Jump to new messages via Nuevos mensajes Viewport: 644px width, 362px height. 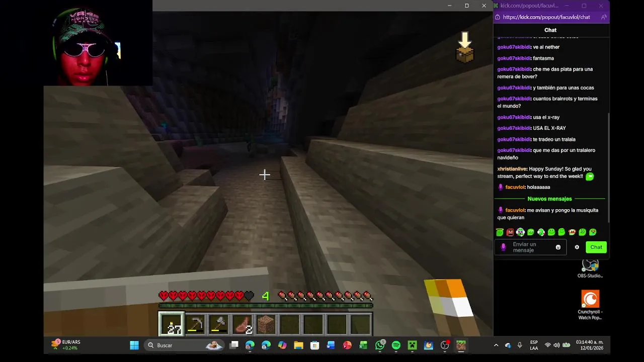point(549,199)
